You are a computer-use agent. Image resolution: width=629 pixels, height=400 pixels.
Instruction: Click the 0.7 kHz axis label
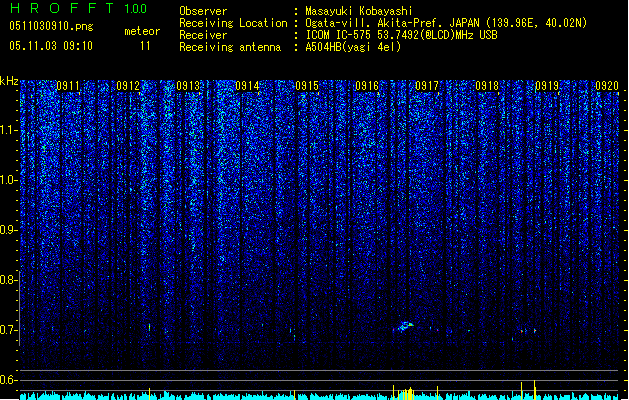[9, 330]
